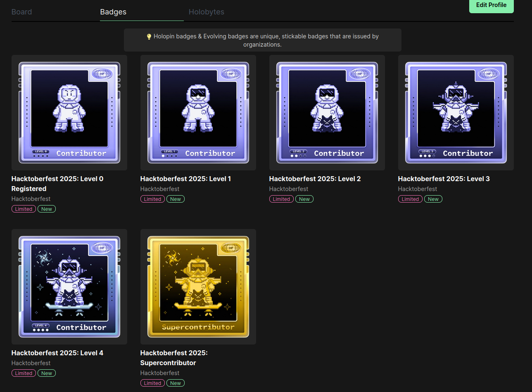Select the Badges tab
This screenshot has height=392, width=532.
tap(113, 12)
